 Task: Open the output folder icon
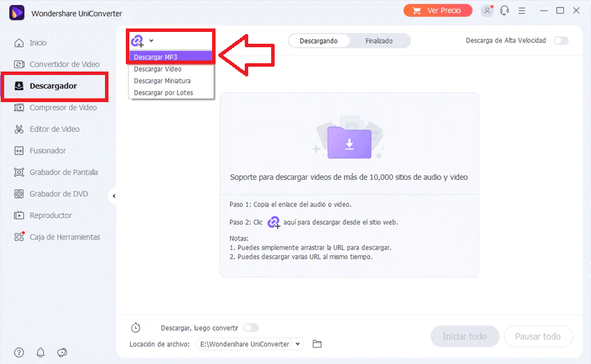pos(317,344)
